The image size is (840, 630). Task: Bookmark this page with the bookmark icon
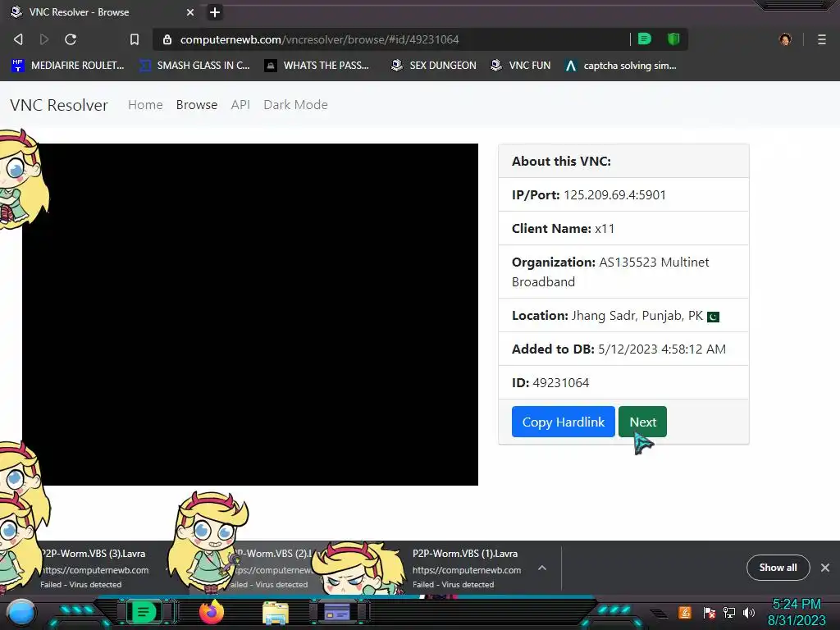135,39
